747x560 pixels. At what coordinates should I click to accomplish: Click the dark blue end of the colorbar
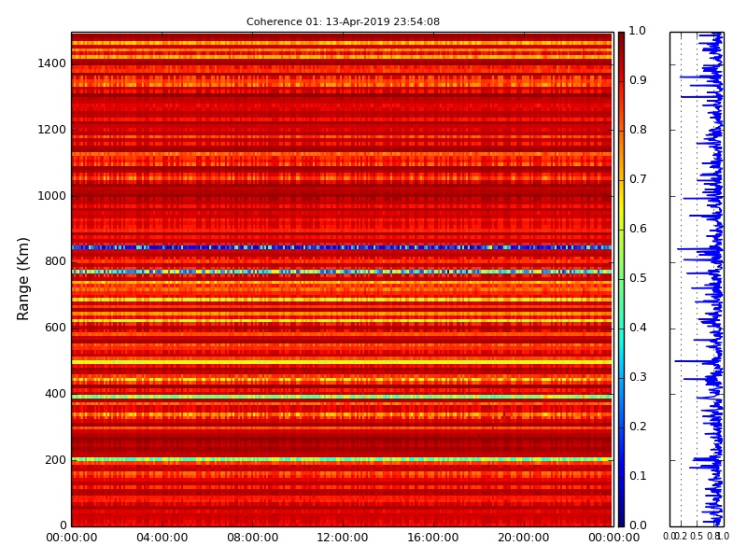(x=621, y=516)
